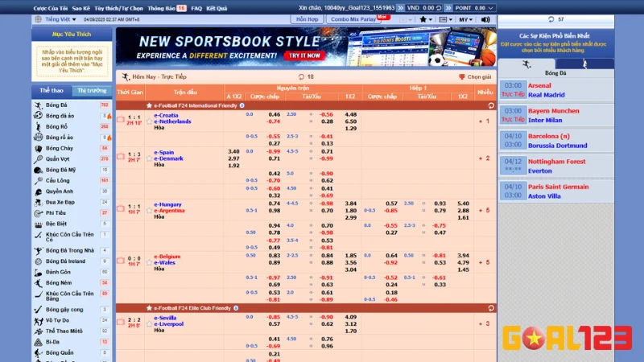Click the refresh icon next to 18
644x362 pixels.
(x=301, y=77)
